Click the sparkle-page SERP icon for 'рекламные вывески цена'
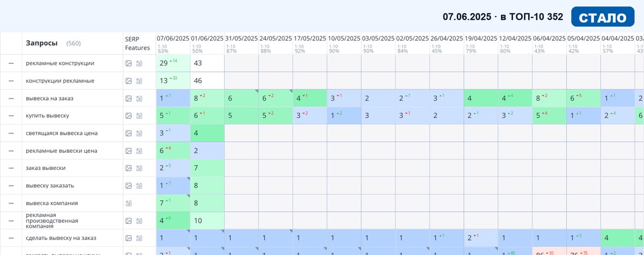This screenshot has width=644, height=255. tap(139, 151)
